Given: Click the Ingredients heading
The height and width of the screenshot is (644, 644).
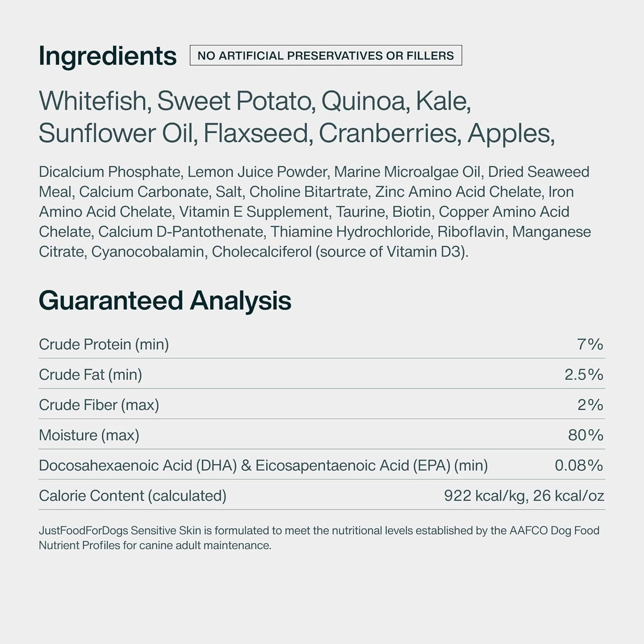Looking at the screenshot, I should (x=107, y=56).
